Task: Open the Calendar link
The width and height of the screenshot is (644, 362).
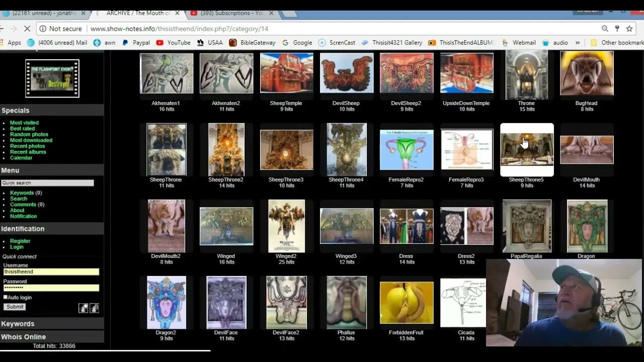Action: pos(21,157)
